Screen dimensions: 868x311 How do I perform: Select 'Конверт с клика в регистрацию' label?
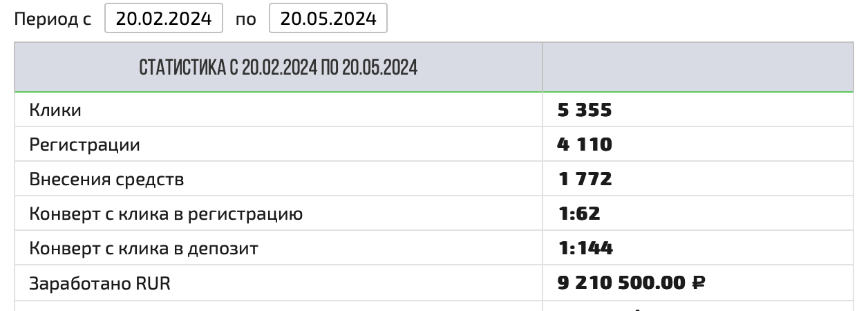166,214
